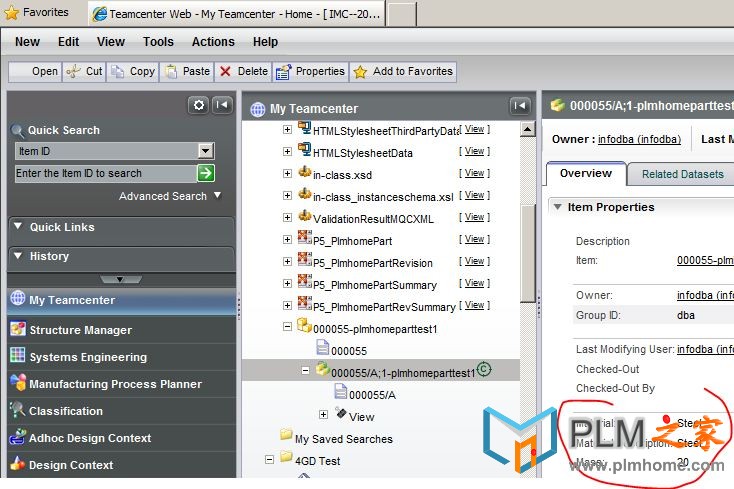The width and height of the screenshot is (734, 489).
Task: Click the sidebar applications show-more arrow
Action: click(121, 279)
